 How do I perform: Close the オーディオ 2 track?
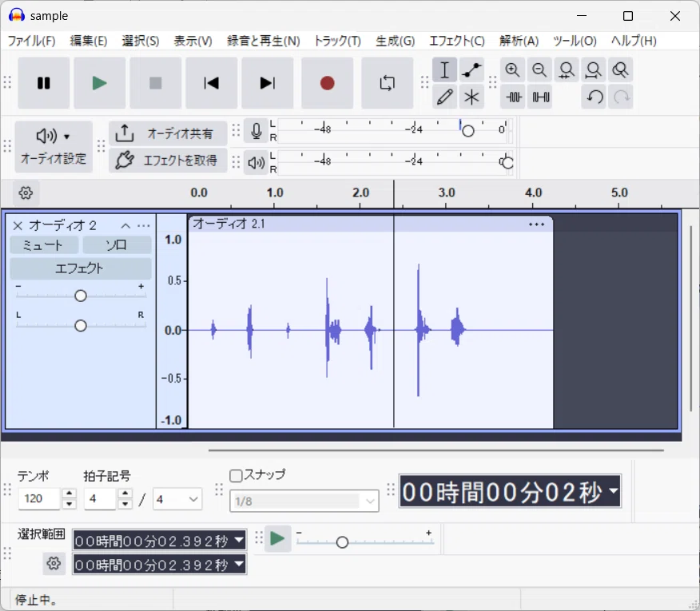(18, 226)
